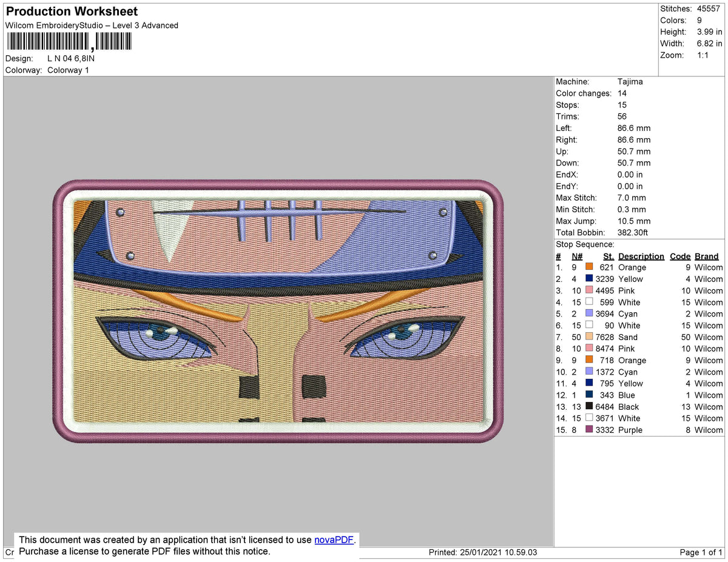The image size is (728, 562).
Task: Click the St. column header
Action: pyautogui.click(x=608, y=256)
